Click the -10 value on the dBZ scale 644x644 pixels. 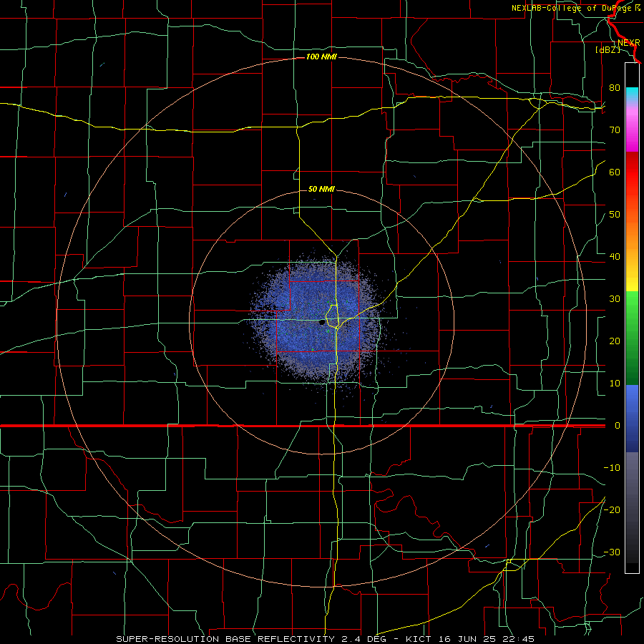click(x=612, y=468)
